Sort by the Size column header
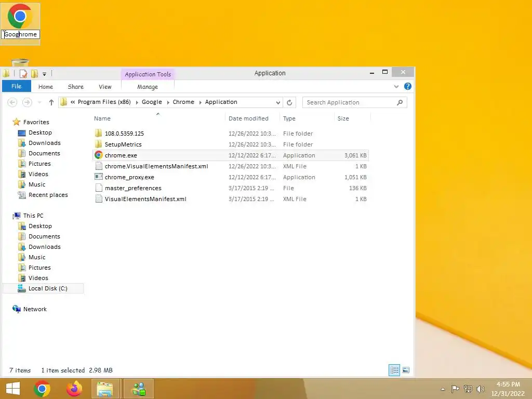This screenshot has width=532, height=399. [x=343, y=118]
